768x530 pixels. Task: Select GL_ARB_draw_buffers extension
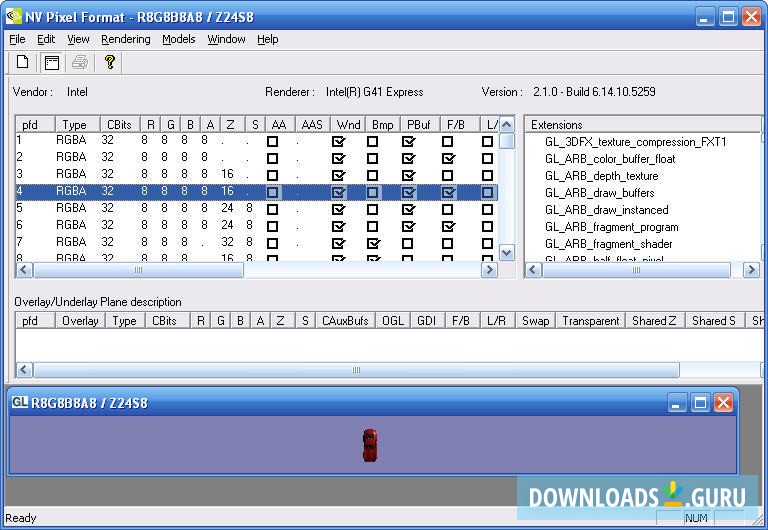point(600,193)
